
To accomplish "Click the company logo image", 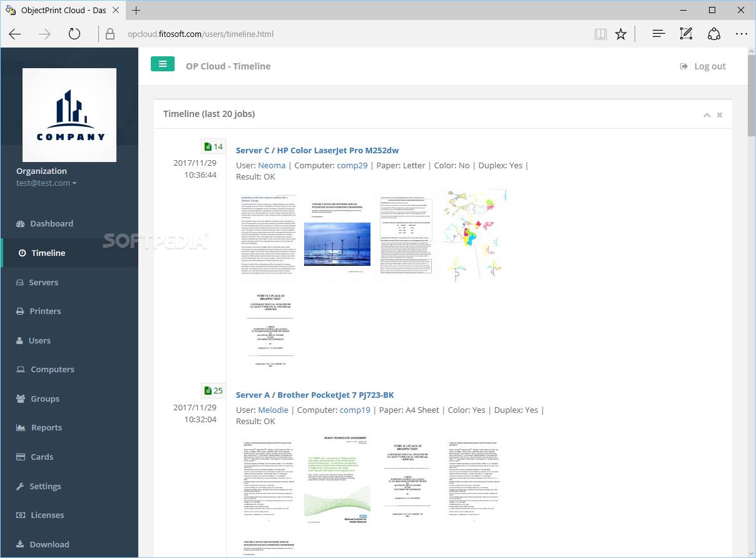I will click(69, 115).
